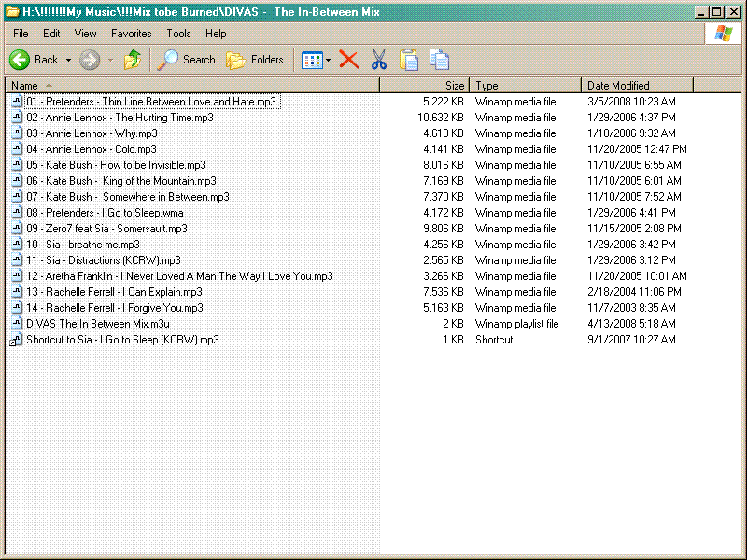Click the DIVAS m3u playlist file icon
Viewport: 747px width, 560px height.
tap(17, 324)
